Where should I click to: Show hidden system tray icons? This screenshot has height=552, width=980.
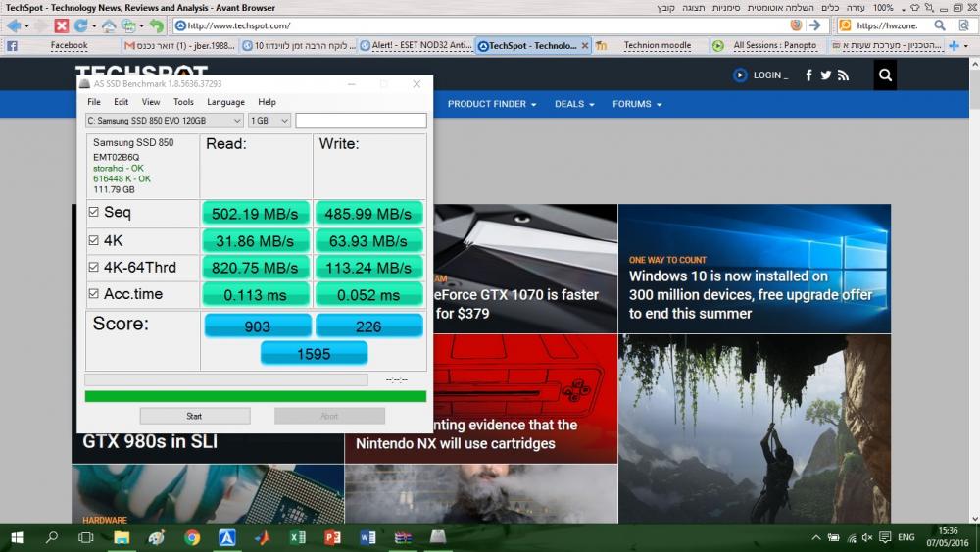816,537
